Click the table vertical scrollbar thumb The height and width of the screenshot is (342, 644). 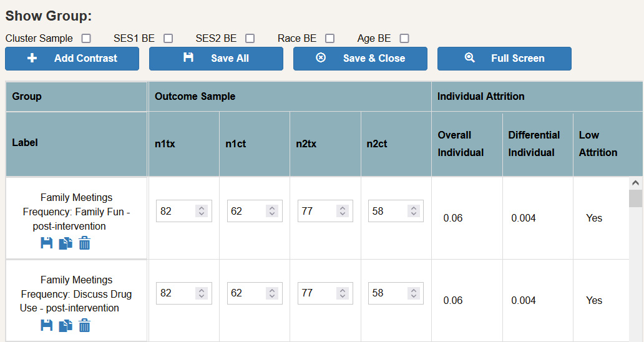click(635, 198)
